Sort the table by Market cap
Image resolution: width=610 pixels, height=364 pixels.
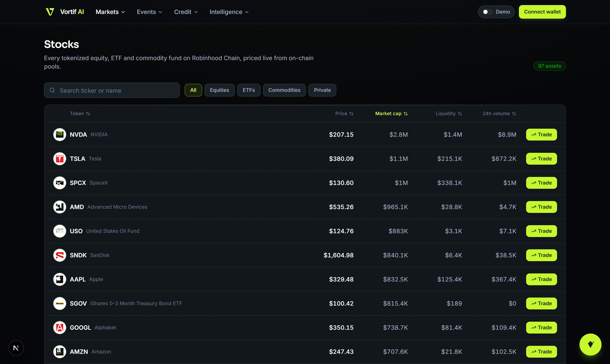coord(391,114)
